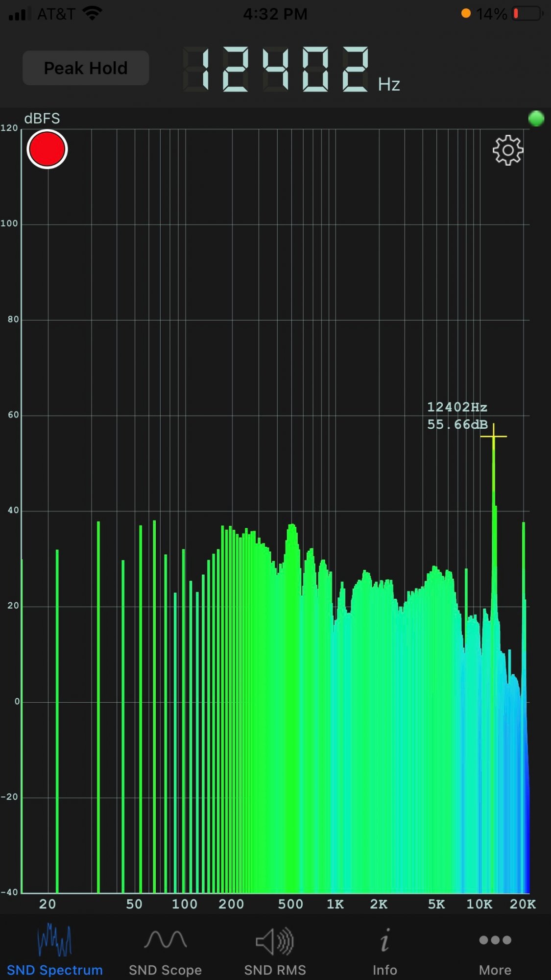Image resolution: width=551 pixels, height=980 pixels.
Task: Tap the 60 dB axis label
Action: (13, 415)
